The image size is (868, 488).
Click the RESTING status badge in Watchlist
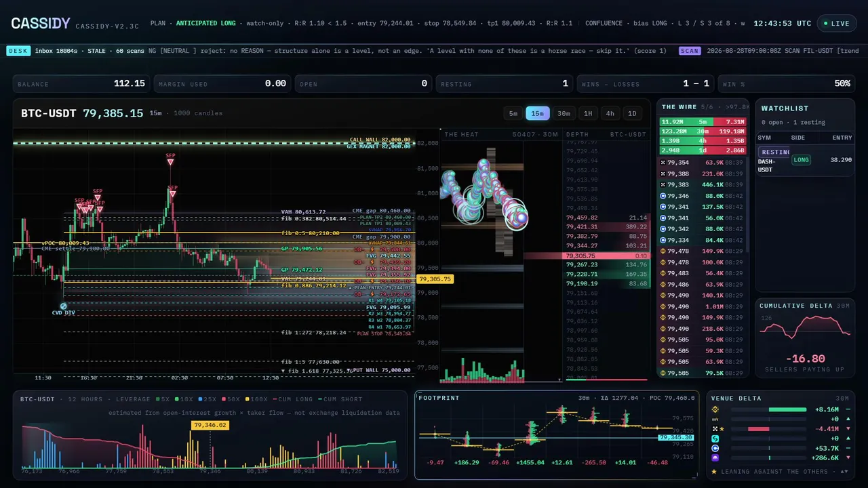click(774, 152)
